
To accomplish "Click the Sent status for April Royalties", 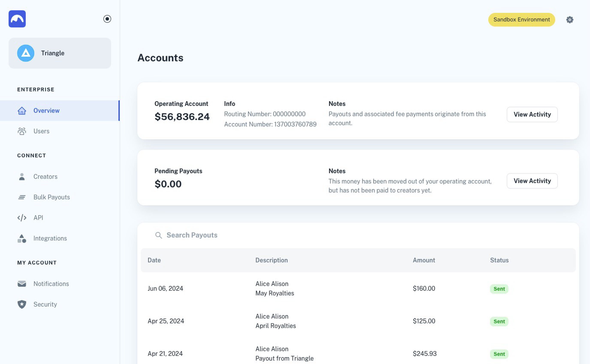I will pos(499,321).
